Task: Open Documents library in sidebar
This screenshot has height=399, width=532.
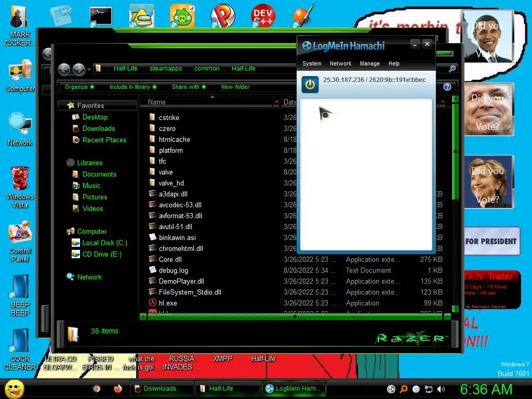Action: point(99,175)
